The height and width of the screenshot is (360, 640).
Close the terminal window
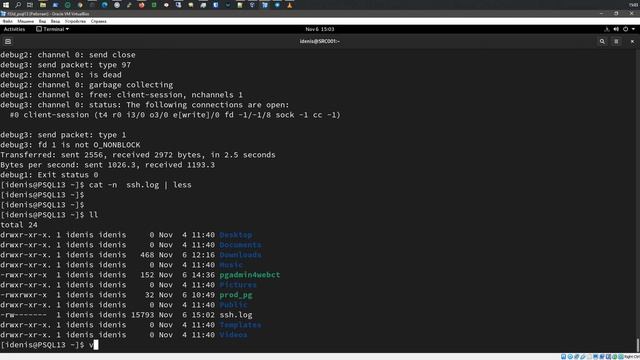coord(632,41)
